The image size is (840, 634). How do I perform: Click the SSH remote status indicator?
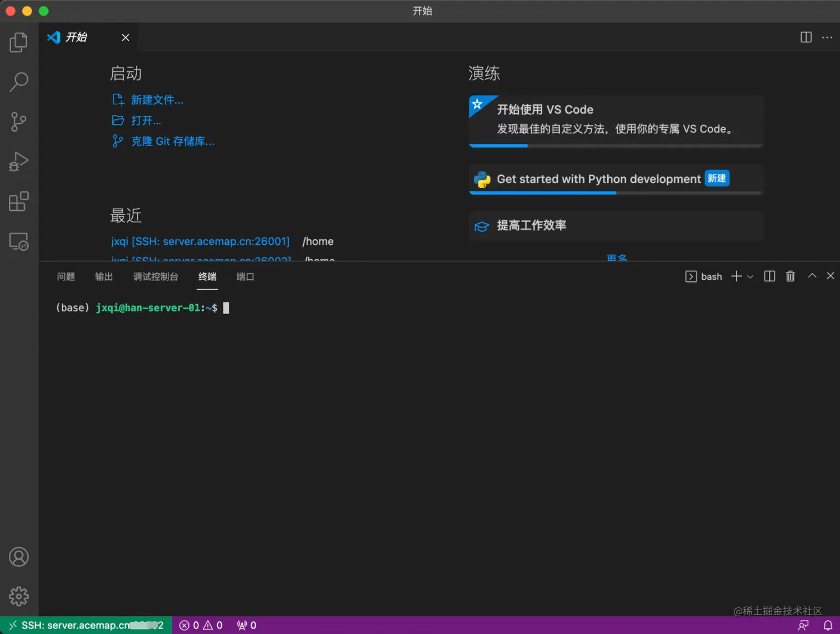pyautogui.click(x=86, y=625)
